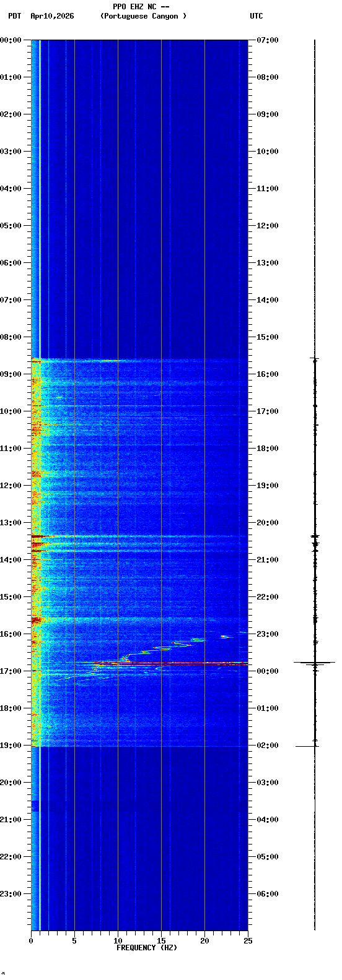Image resolution: width=342 pixels, height=980 pixels.
Task: Select '11:00' on the PDT time axis
Action: pos(11,449)
